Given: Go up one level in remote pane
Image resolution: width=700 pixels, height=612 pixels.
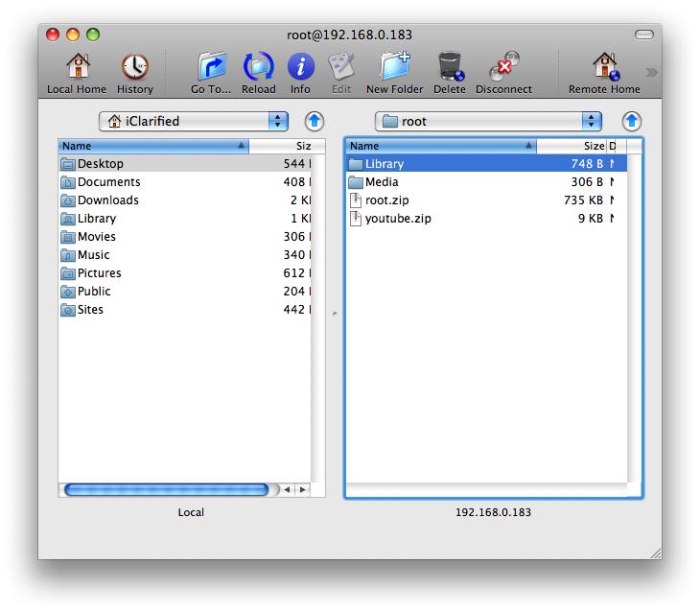Looking at the screenshot, I should 631,122.
